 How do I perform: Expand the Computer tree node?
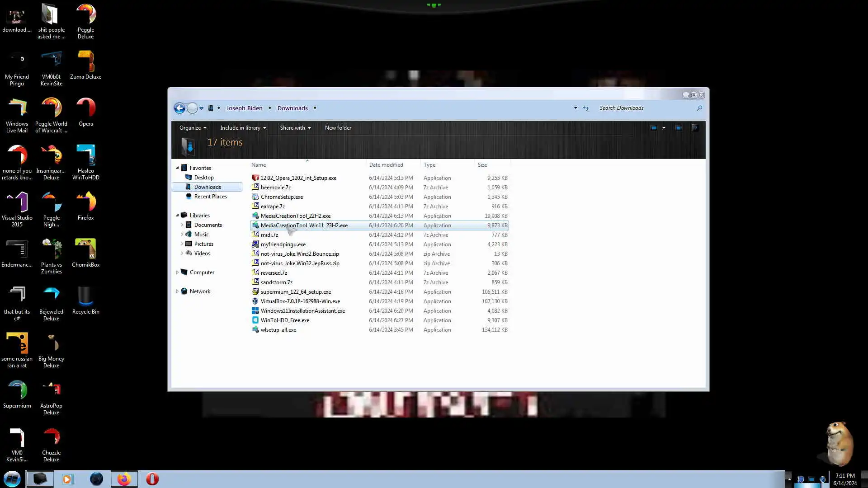pyautogui.click(x=177, y=272)
